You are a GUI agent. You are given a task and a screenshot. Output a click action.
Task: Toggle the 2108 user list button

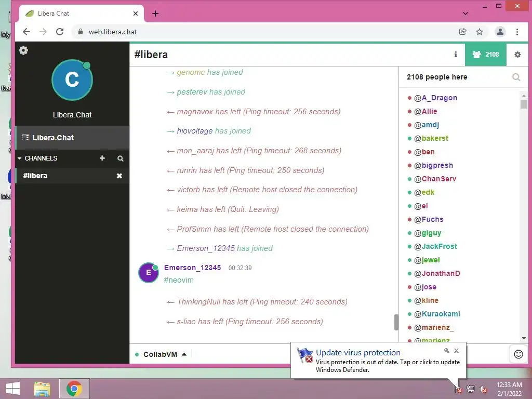tap(486, 54)
